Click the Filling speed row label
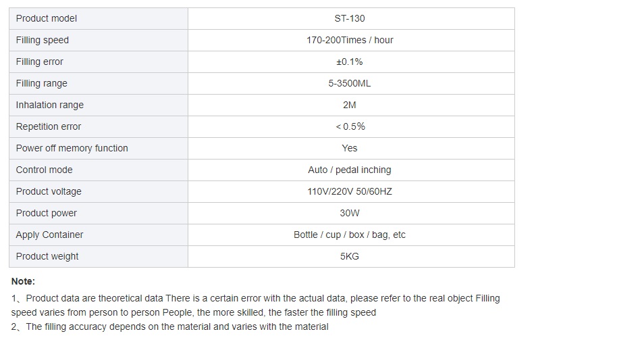The width and height of the screenshot is (644, 340). [43, 41]
